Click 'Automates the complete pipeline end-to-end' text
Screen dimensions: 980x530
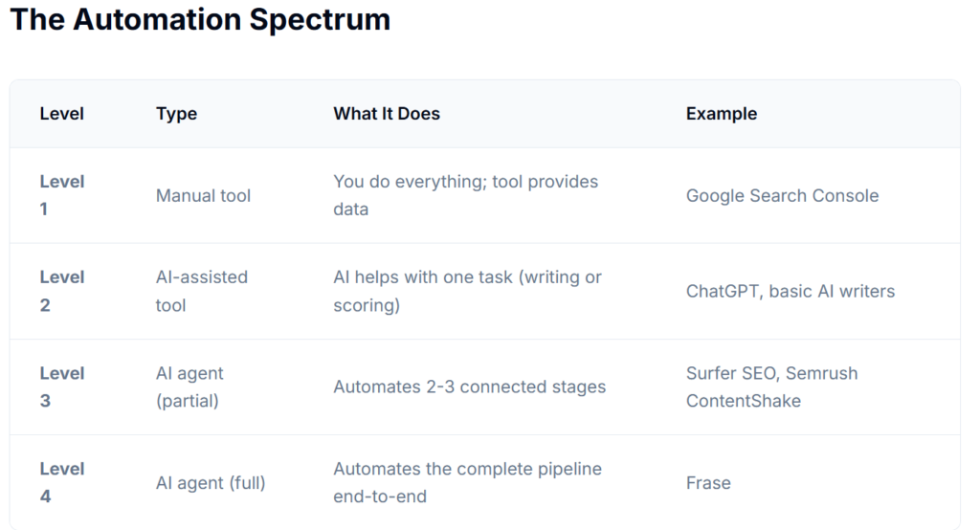click(467, 483)
